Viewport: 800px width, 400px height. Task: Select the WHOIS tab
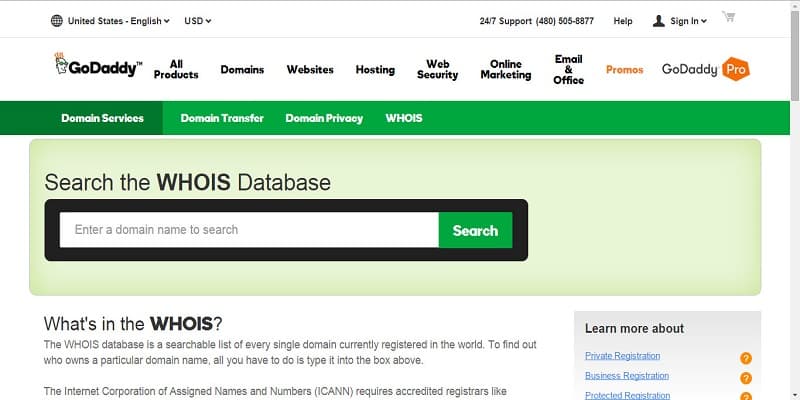(404, 118)
